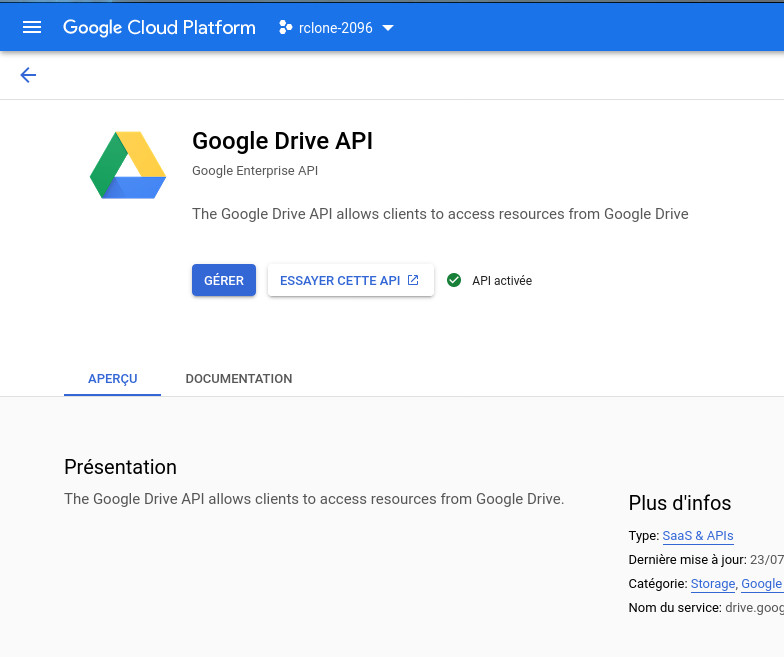Go back using the left arrow

tap(28, 75)
